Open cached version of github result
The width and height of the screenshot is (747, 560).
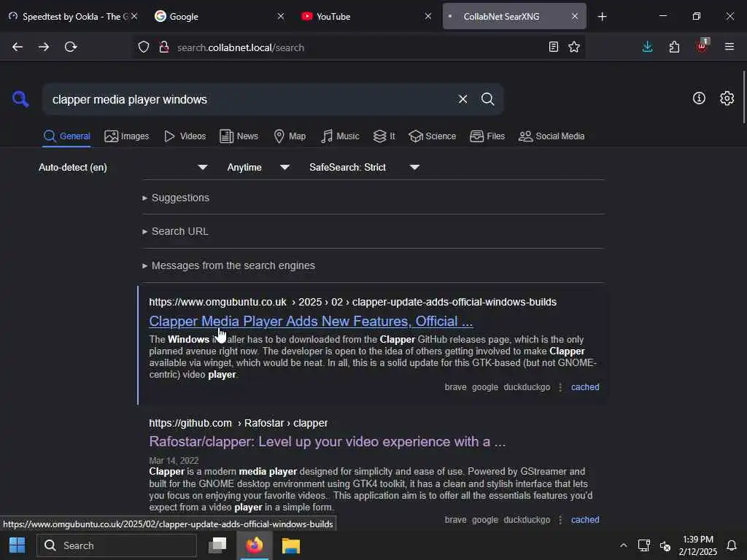[x=585, y=520]
